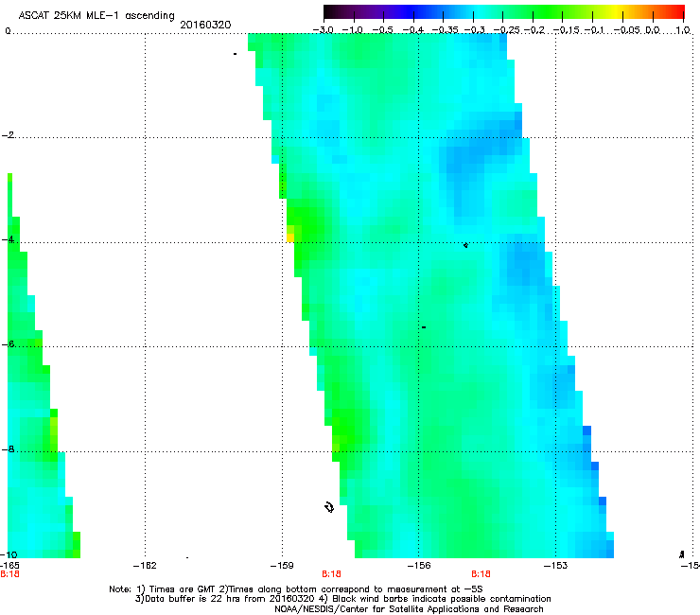Click the "1.0" color bar label

(x=682, y=30)
